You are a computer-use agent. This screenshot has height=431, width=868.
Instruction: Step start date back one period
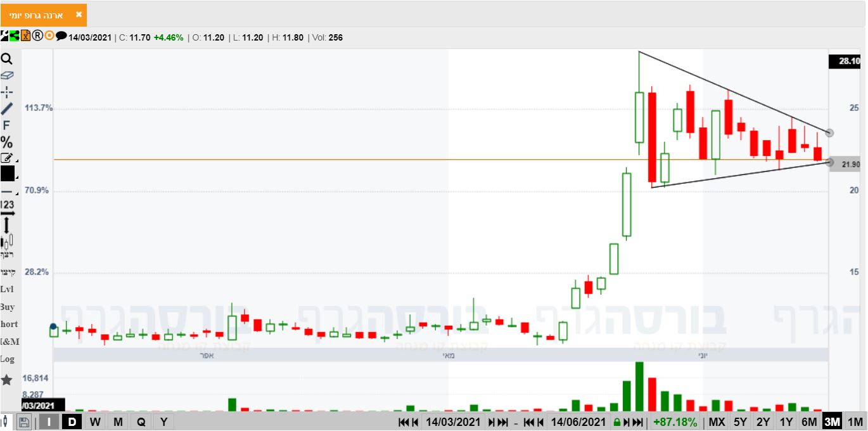point(415,423)
